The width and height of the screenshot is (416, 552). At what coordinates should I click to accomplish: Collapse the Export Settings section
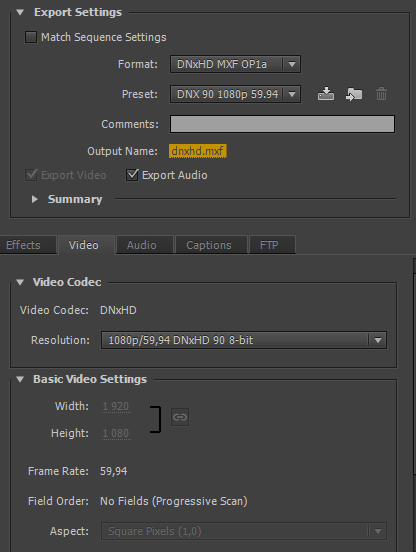(20, 12)
